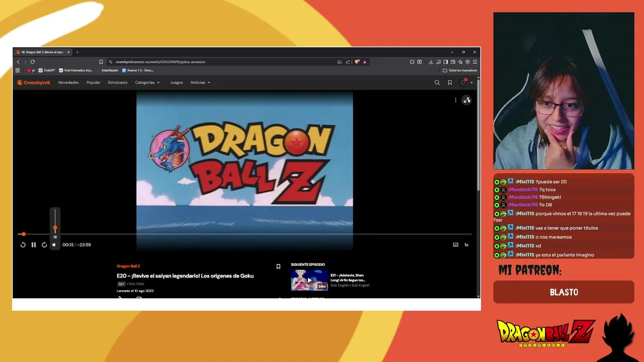
Task: Adjust the vertical volume slider handle
Action: coord(55,228)
